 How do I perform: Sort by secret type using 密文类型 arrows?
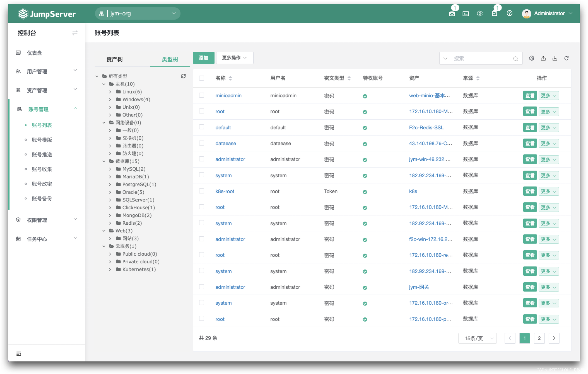pyautogui.click(x=349, y=78)
